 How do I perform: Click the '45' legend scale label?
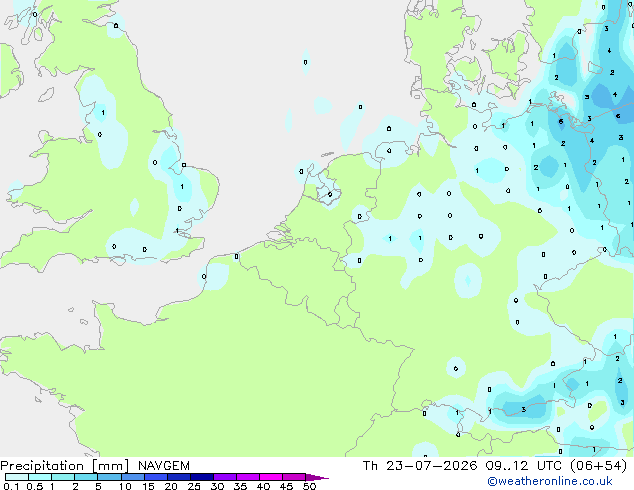286,486
